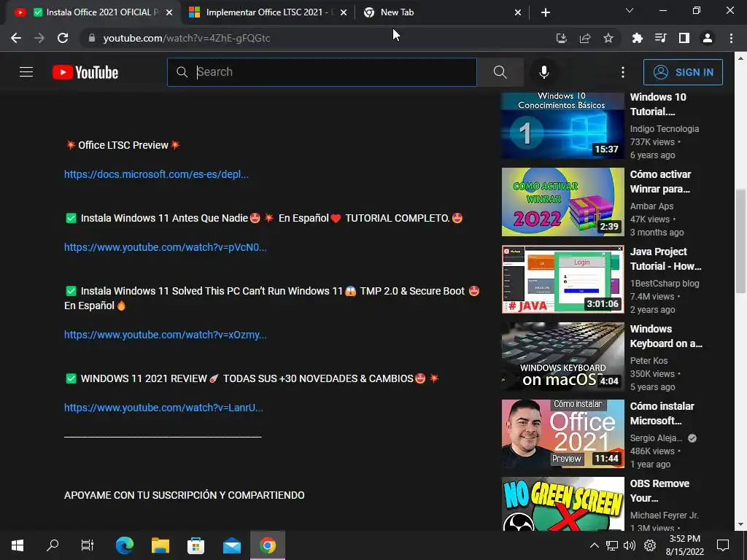
Task: Close the Implementar Office LTSC tab
Action: pyautogui.click(x=344, y=12)
